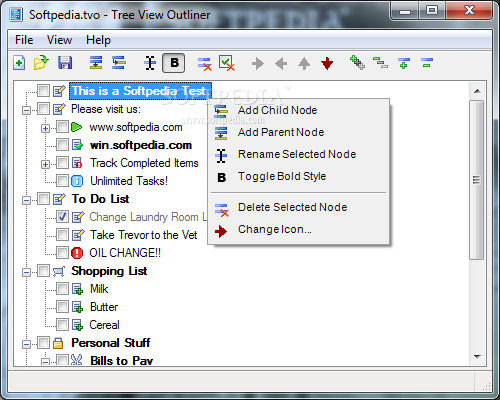Click the green-check icon beside win.softpedia.com
This screenshot has width=500, height=400.
click(x=77, y=145)
